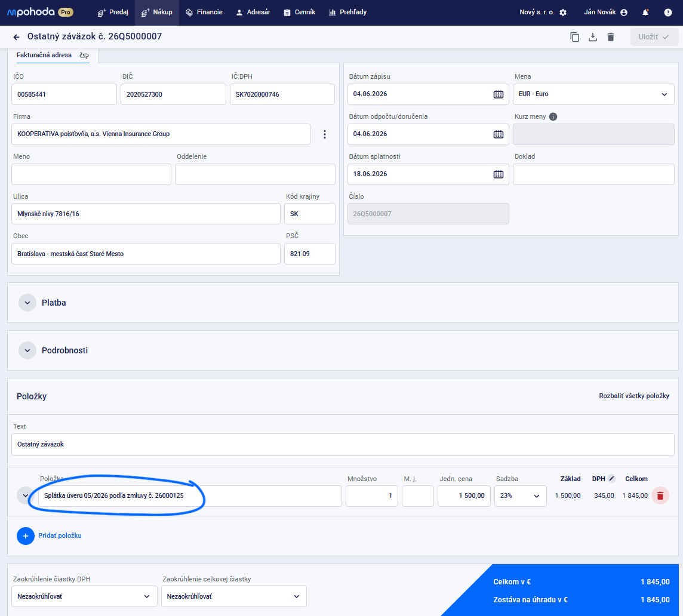683x616 pixels.
Task: Click the IČO input field
Action: point(64,94)
